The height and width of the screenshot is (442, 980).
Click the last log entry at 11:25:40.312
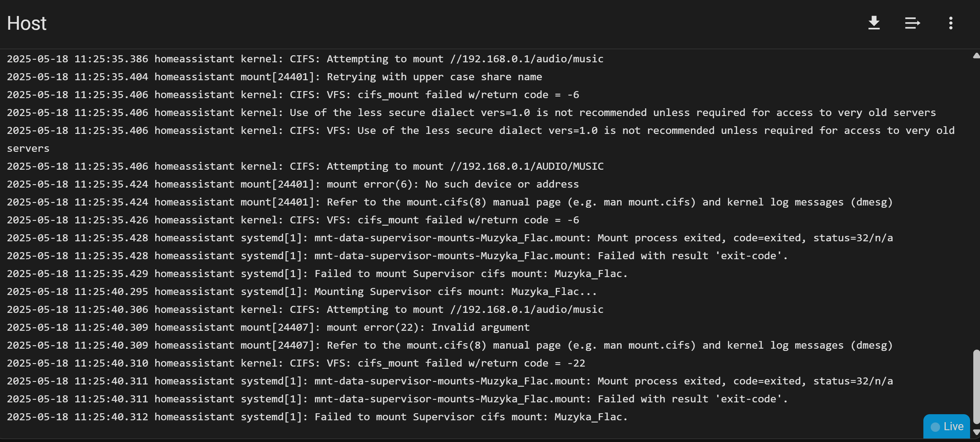pyautogui.click(x=317, y=417)
